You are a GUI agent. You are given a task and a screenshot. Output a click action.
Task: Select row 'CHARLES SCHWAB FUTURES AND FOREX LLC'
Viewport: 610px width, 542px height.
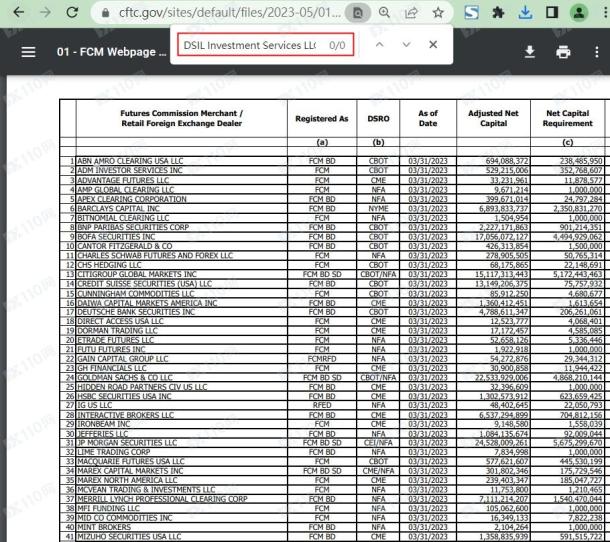tap(332, 255)
